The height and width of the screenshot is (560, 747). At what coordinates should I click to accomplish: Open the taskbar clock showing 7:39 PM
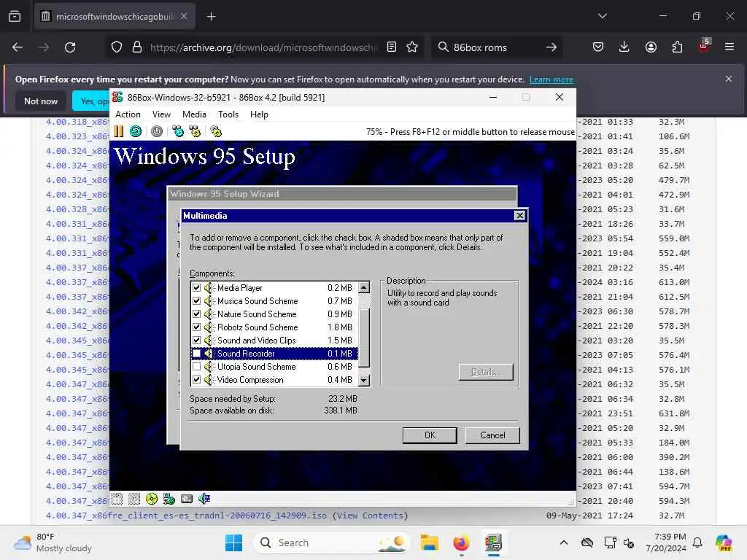coord(666,542)
